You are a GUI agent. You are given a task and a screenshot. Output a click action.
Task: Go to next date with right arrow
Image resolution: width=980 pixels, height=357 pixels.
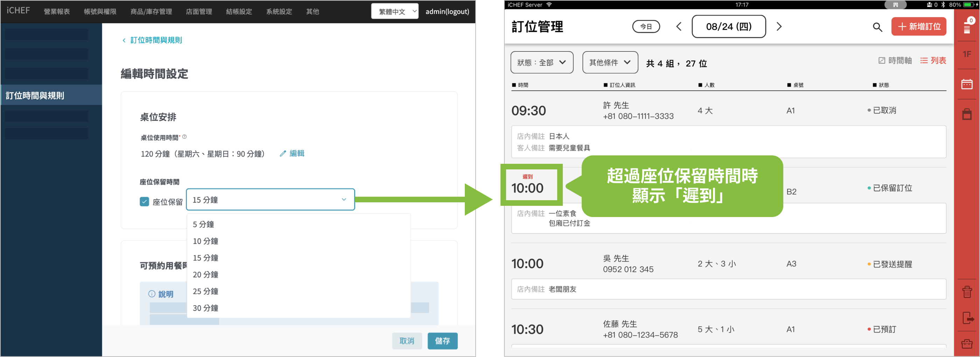click(779, 27)
